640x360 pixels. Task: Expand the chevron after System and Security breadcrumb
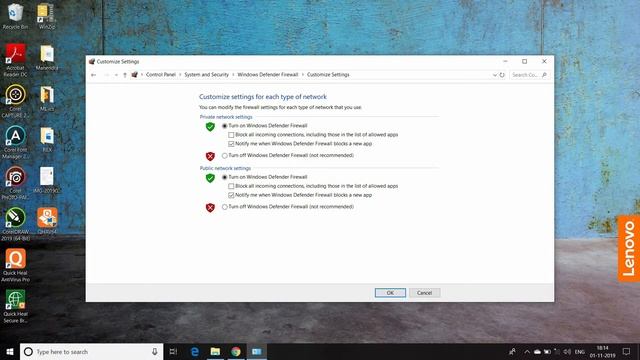point(233,75)
